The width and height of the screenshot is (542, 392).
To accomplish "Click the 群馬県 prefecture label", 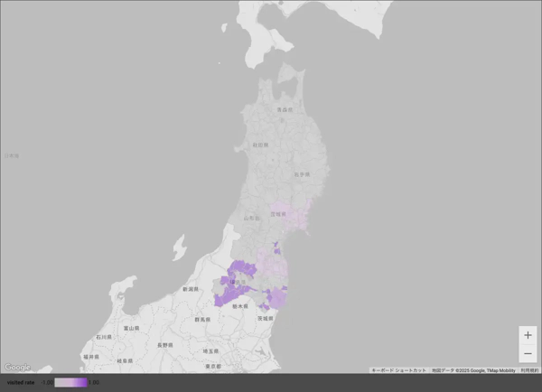I will point(203,320).
